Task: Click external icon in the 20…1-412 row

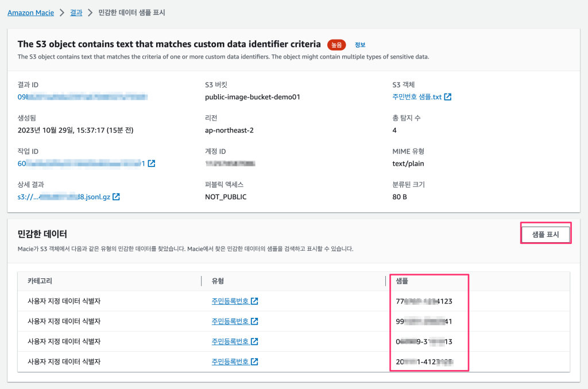Action: (254, 362)
